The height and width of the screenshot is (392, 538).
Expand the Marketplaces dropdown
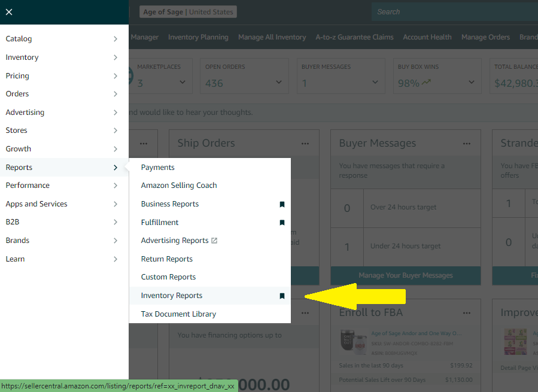(183, 82)
